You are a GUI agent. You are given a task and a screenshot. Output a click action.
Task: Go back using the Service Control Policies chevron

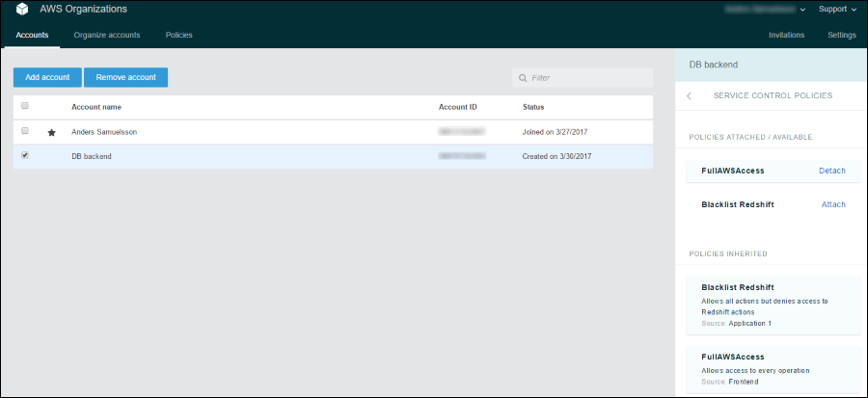pyautogui.click(x=690, y=95)
